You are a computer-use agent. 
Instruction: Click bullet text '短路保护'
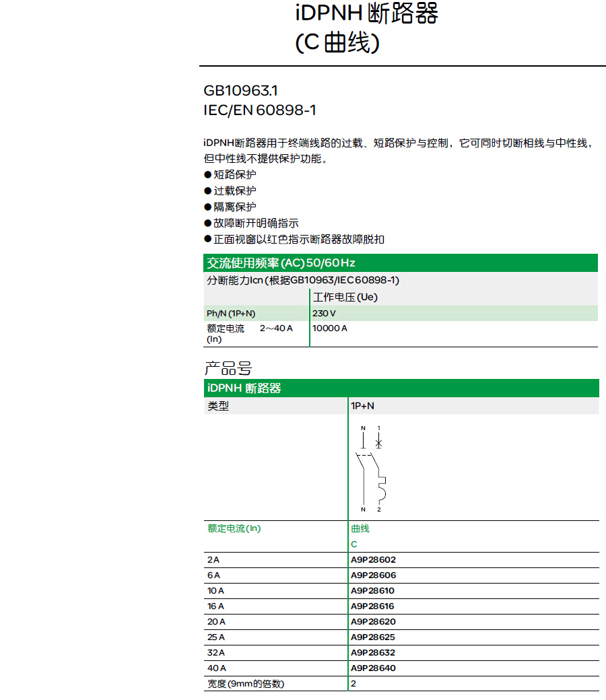point(235,174)
